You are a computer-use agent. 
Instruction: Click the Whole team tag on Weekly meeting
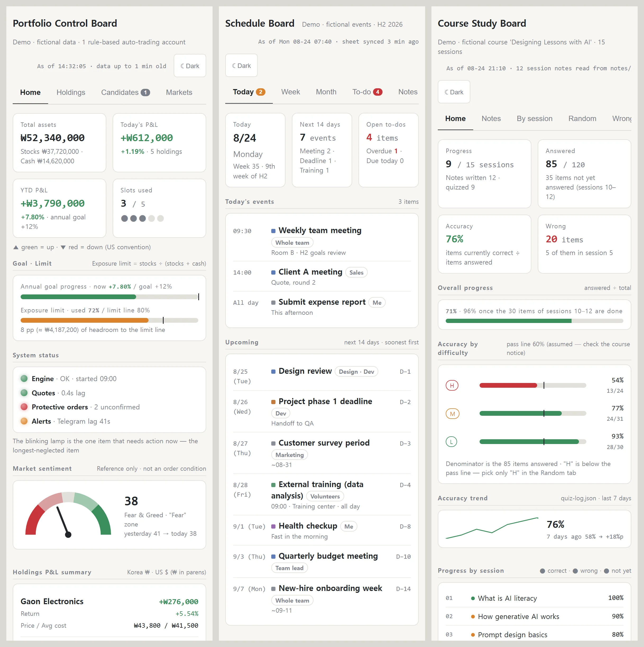(x=292, y=242)
